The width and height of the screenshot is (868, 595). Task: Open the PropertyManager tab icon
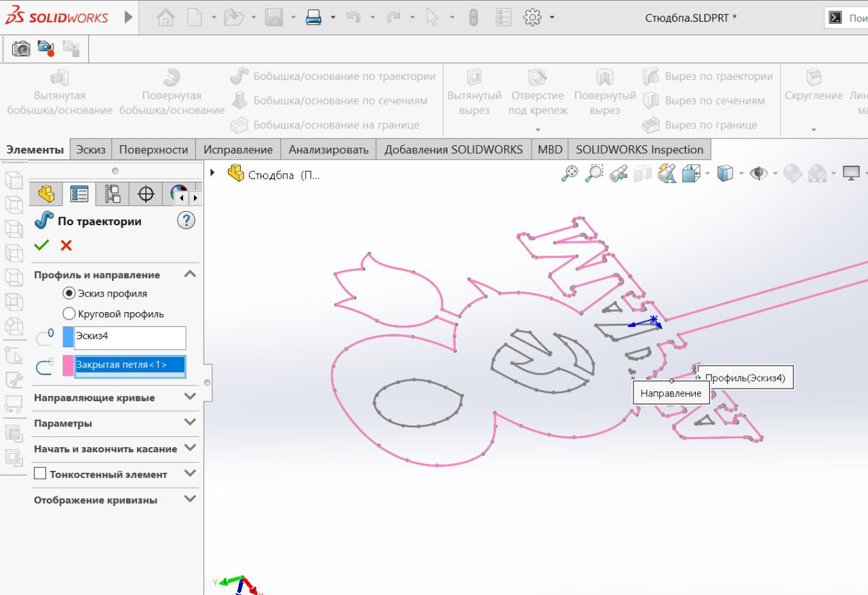[x=79, y=195]
